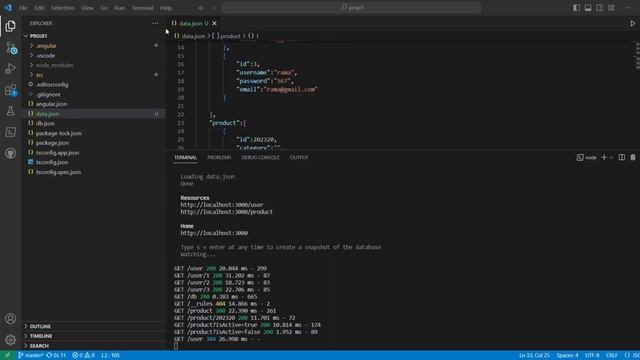640x360 pixels.
Task: Open http://localhost:3000/product link in terminal
Action: [227, 212]
